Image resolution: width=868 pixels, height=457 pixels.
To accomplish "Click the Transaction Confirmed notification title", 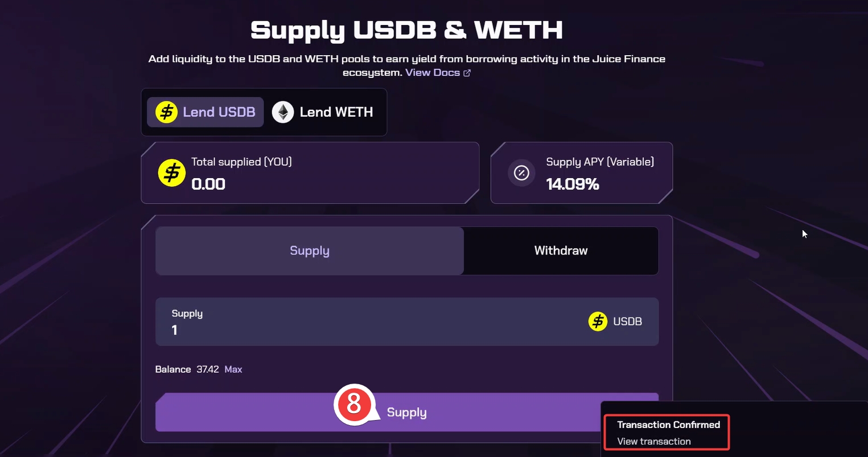I will 668,425.
